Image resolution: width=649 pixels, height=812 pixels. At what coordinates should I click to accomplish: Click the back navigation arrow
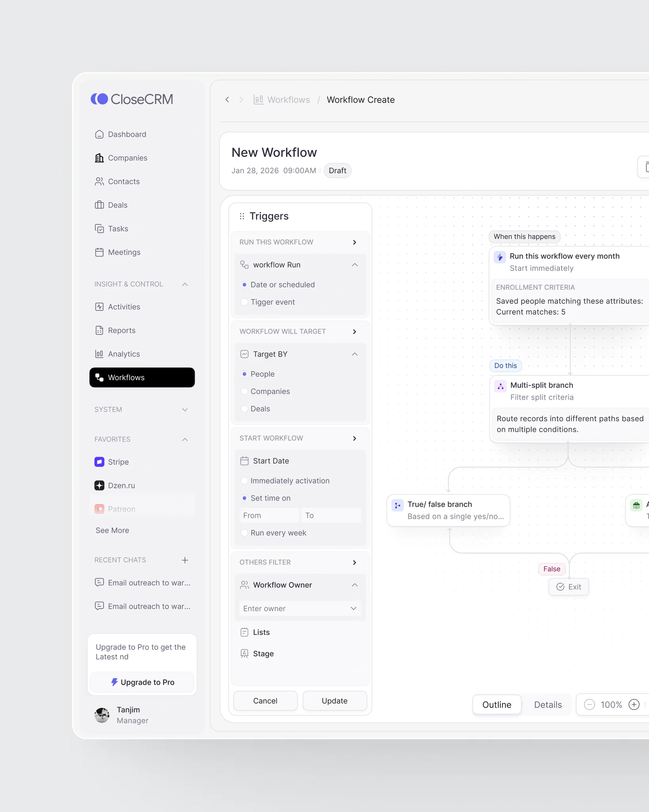click(x=227, y=100)
